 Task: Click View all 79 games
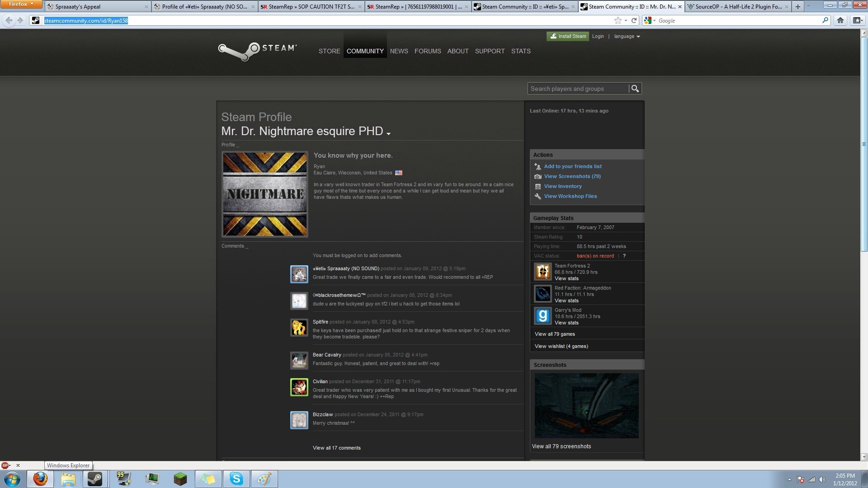pos(555,334)
